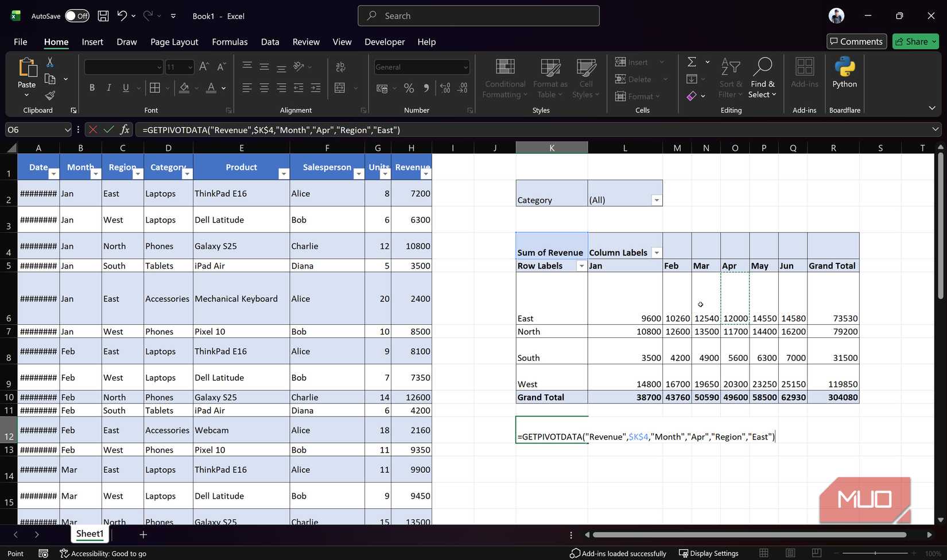Click the Borders icon in Font group
The height and width of the screenshot is (560, 947).
155,88
